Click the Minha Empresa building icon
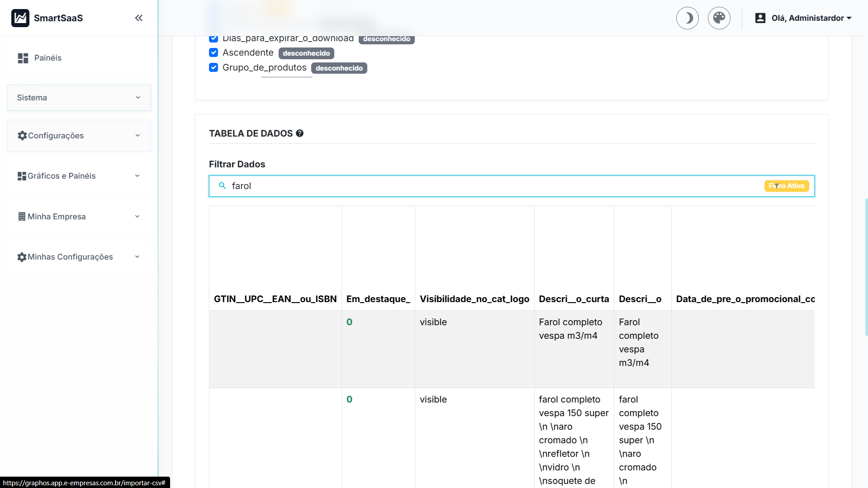Image resolution: width=868 pixels, height=488 pixels. 22,217
